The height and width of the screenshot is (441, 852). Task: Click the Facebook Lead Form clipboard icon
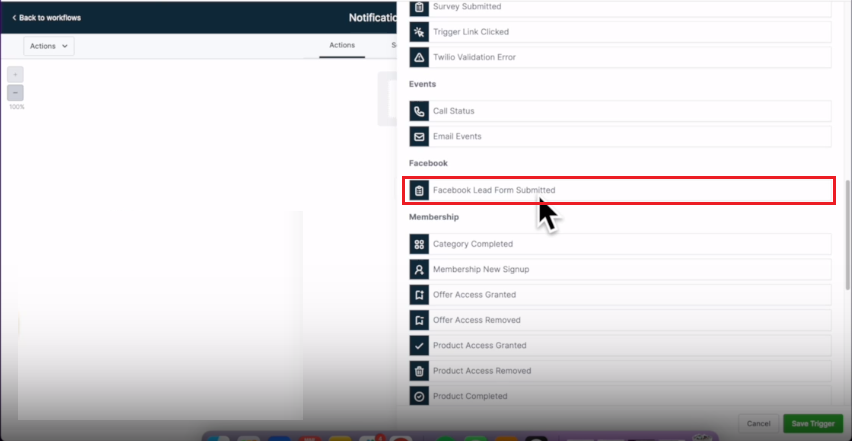pos(419,191)
